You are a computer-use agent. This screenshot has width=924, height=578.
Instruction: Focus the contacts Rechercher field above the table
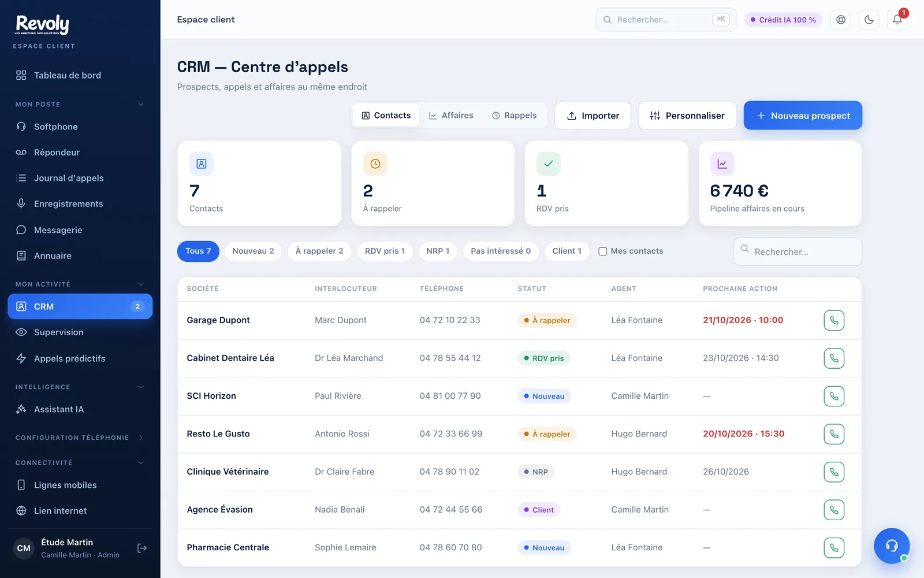pos(798,251)
